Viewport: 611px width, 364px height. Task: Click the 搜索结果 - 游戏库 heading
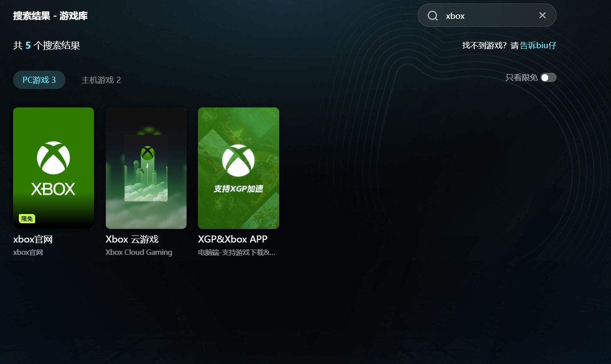coord(50,16)
